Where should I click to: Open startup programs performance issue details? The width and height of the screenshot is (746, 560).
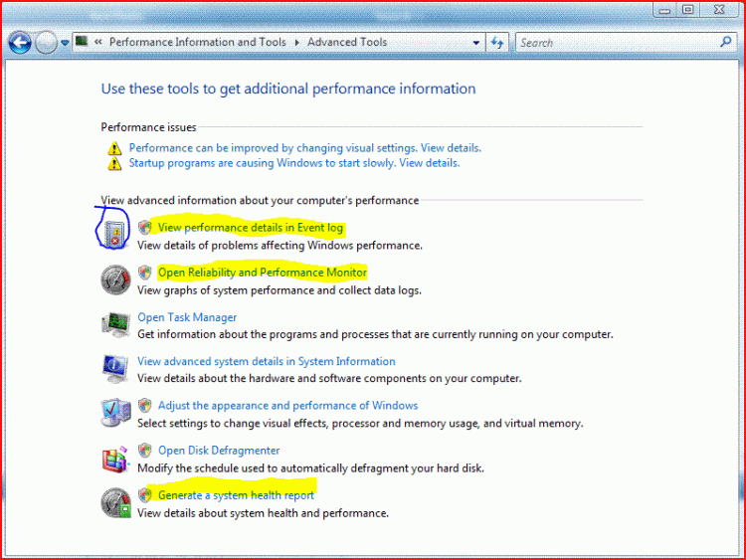tap(294, 163)
